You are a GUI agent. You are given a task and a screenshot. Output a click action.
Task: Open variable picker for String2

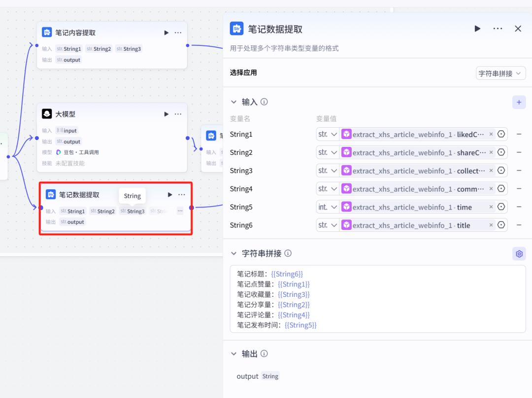[501, 152]
